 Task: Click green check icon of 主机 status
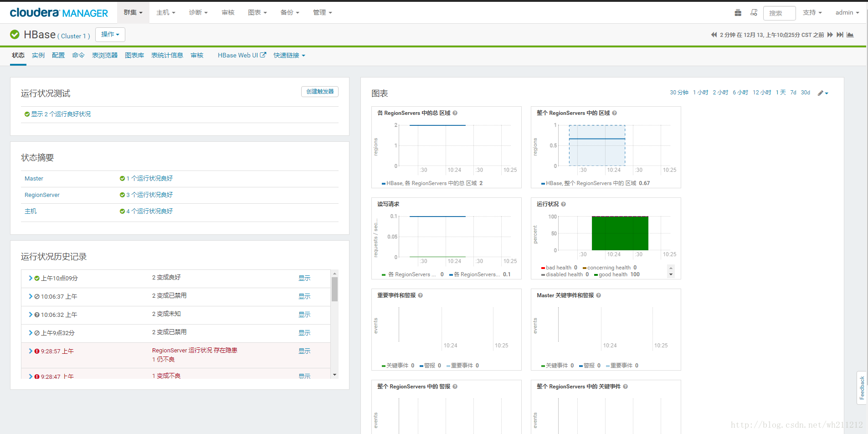coord(122,212)
